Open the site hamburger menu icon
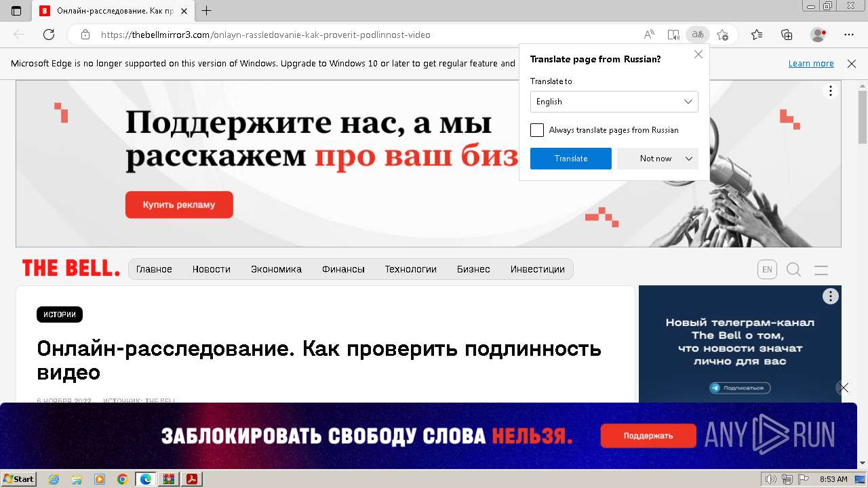 tap(821, 270)
